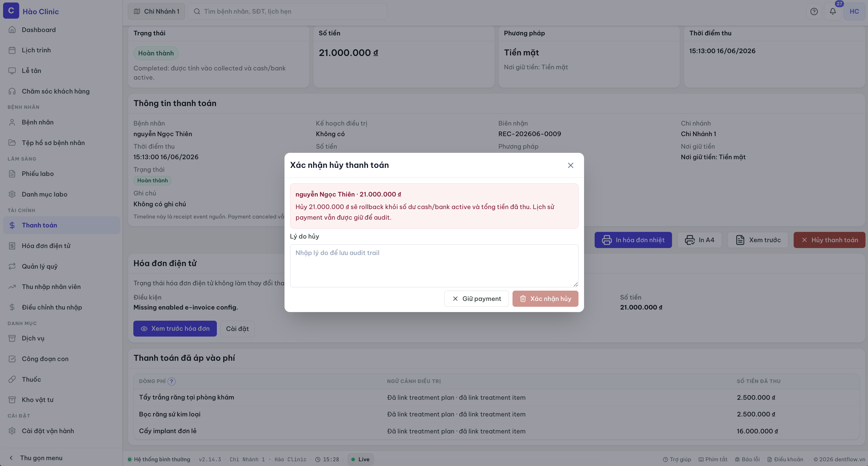The image size is (868, 466).
Task: Click In hóa đơn nhiệt print button
Action: click(633, 240)
